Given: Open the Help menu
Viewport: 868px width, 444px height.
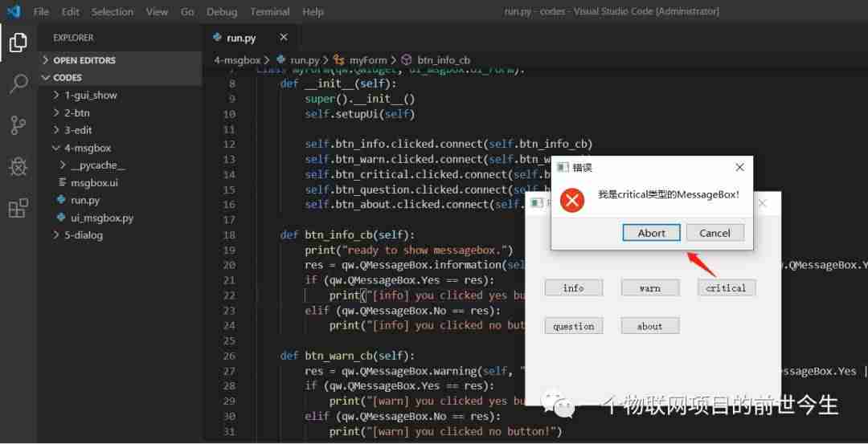Looking at the screenshot, I should [x=313, y=11].
